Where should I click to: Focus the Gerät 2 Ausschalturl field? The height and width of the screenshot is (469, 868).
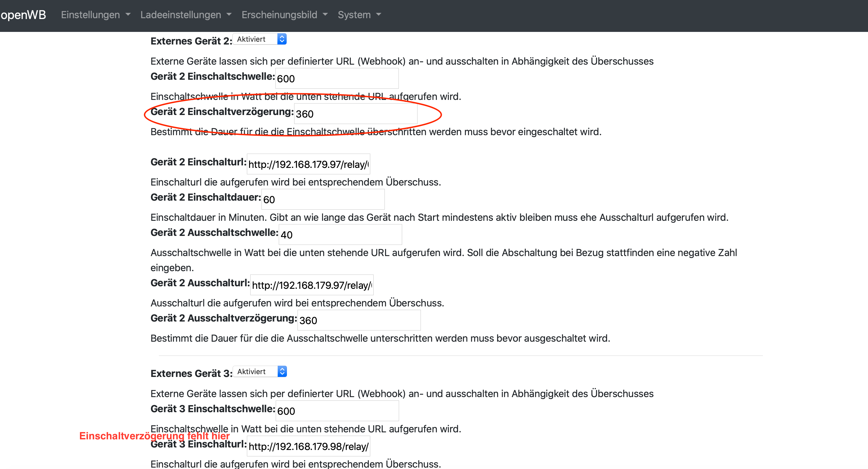click(312, 285)
